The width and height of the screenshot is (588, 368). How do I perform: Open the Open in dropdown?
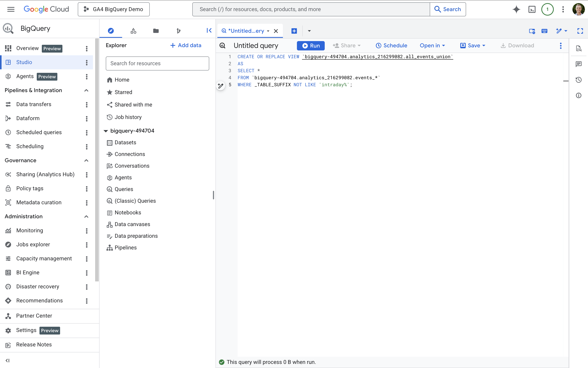coord(432,46)
